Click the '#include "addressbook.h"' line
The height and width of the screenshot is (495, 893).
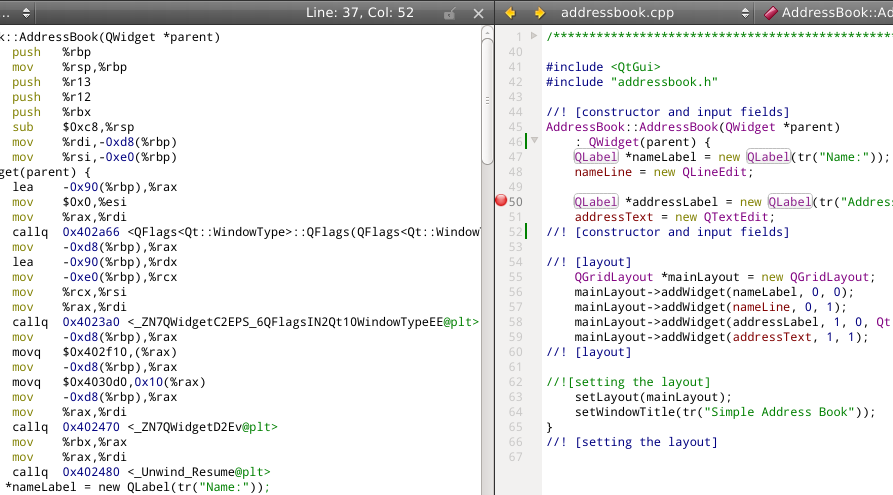(632, 82)
